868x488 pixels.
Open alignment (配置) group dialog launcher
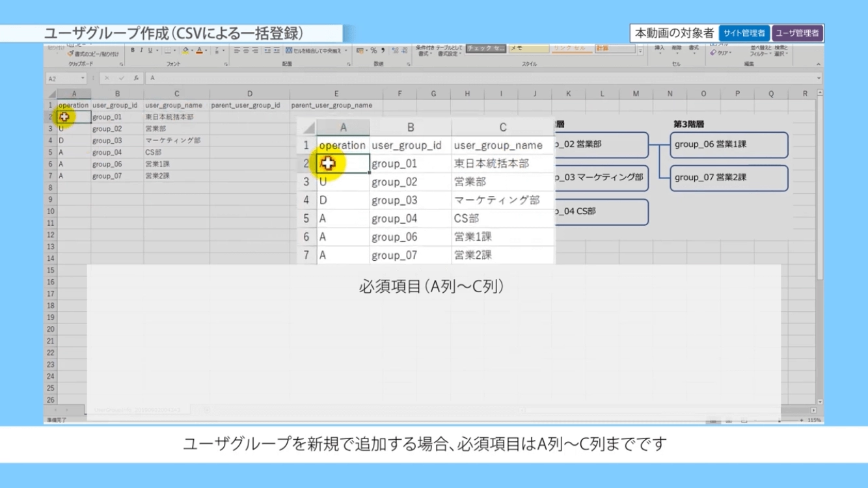coord(349,64)
